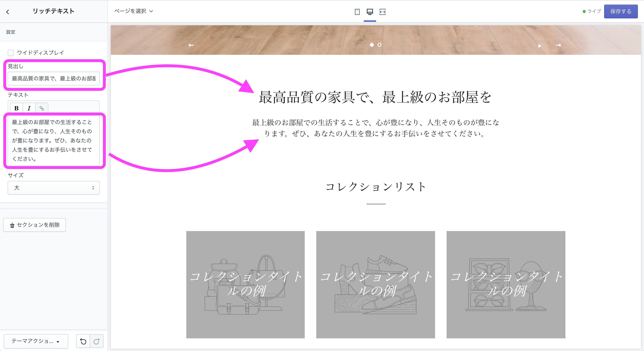Apply italic formatting in the テキスト editor
Screen dimensions: 644x351
point(29,108)
